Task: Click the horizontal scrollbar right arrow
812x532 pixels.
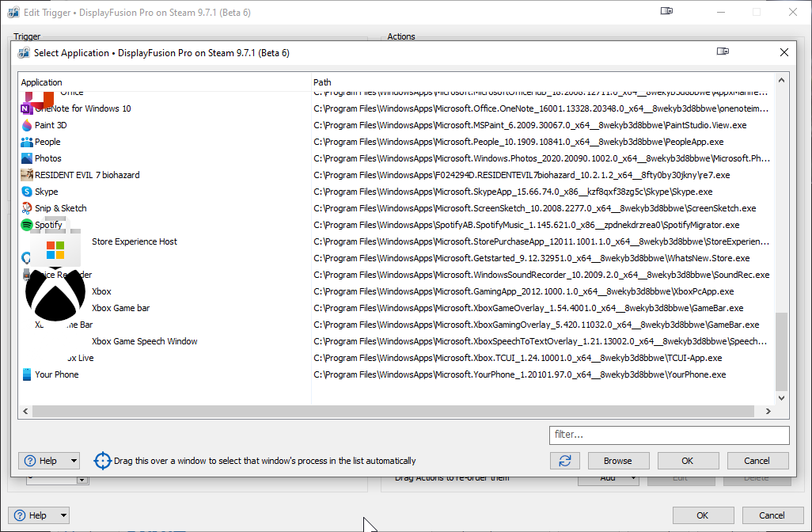Action: [767, 412]
